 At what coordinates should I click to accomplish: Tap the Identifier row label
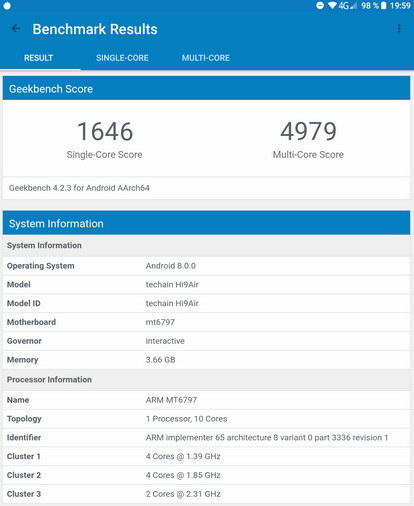pos(24,438)
